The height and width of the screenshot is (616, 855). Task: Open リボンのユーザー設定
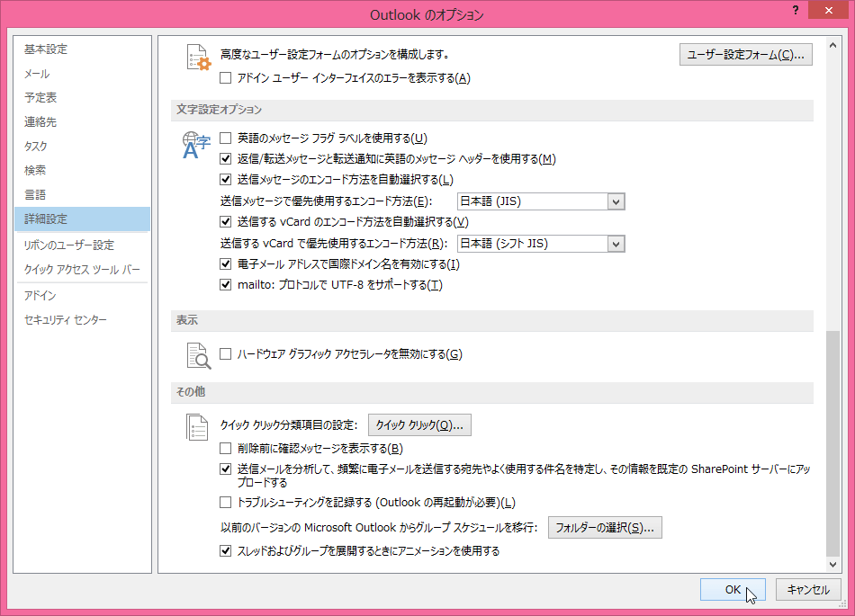(x=82, y=246)
